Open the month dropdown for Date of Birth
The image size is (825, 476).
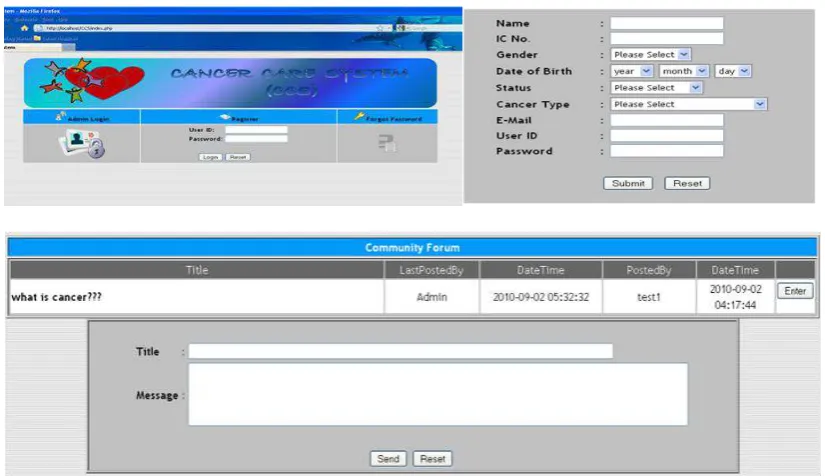coord(684,71)
